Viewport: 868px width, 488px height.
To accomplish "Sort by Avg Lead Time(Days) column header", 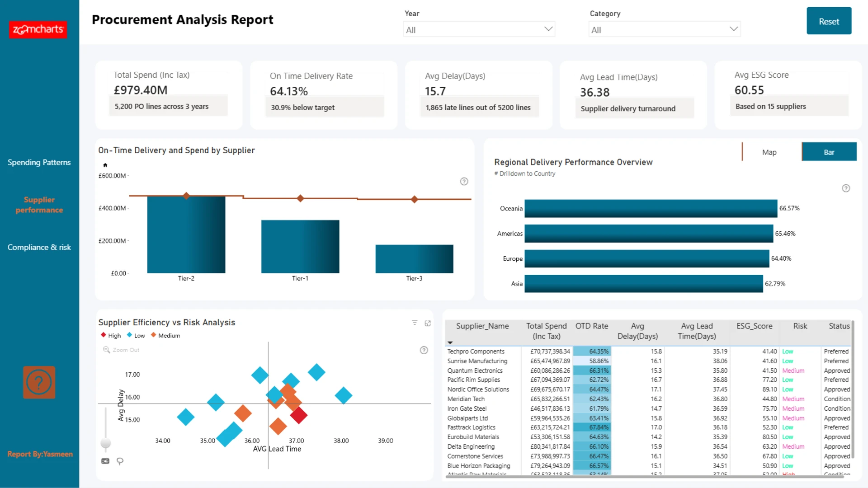I will click(x=697, y=331).
